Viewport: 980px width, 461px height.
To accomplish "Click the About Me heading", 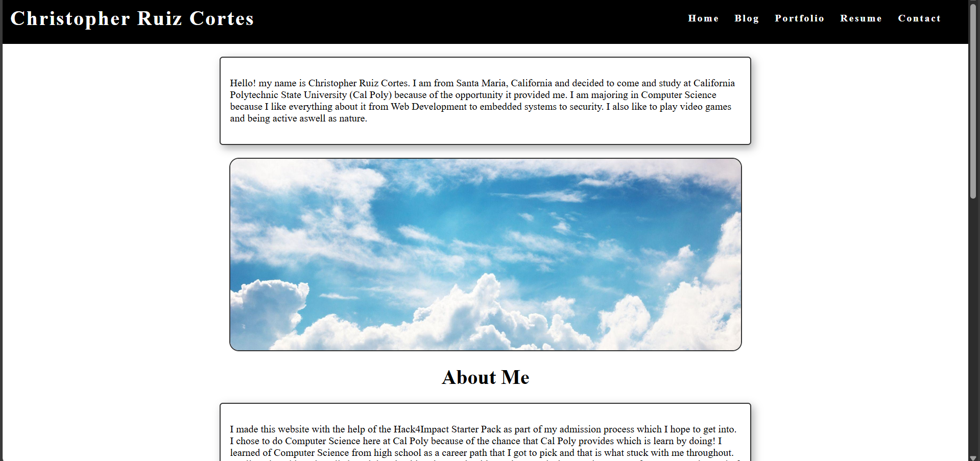I will point(485,377).
